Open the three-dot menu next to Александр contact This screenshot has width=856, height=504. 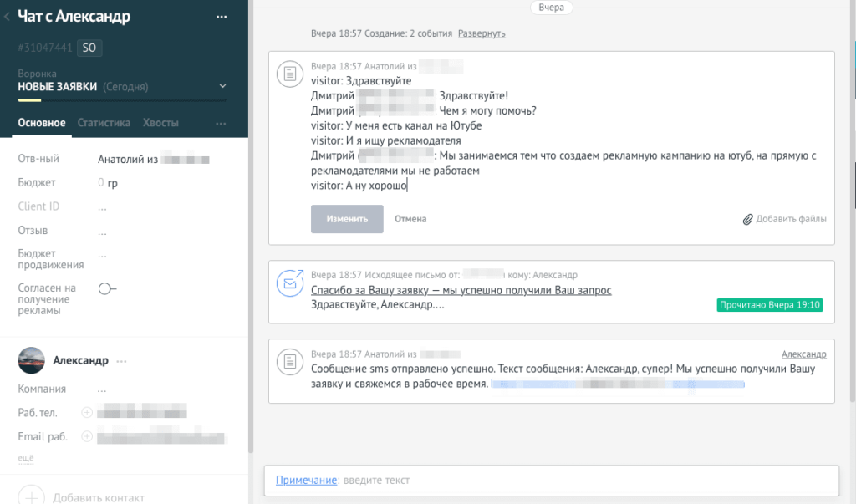coord(121,361)
